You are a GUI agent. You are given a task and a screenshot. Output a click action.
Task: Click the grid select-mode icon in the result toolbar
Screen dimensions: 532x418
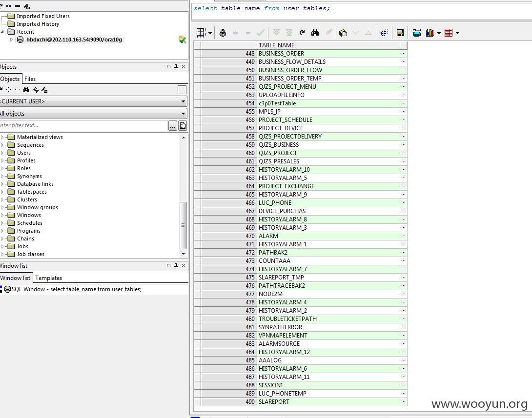click(201, 33)
